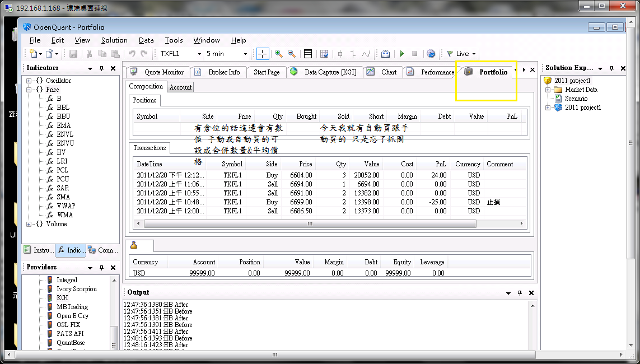Image resolution: width=640 pixels, height=364 pixels.
Task: Expand the lower 2011 project1 node
Action: point(548,108)
